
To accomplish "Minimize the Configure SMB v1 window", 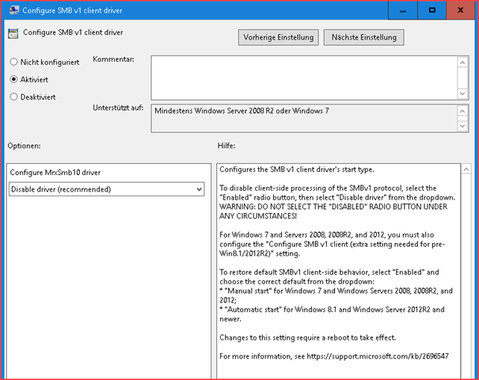I will tap(403, 10).
